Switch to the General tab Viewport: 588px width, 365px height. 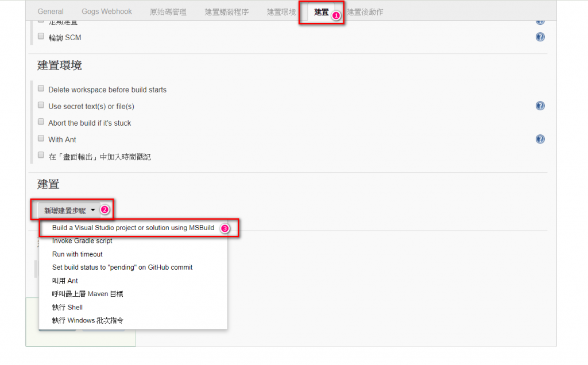(x=51, y=11)
